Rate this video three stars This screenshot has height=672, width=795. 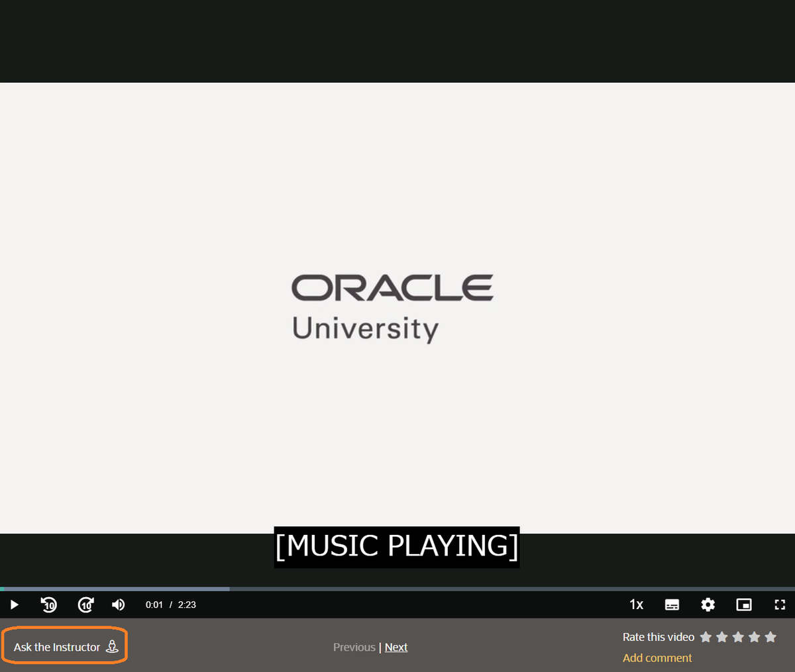pyautogui.click(x=738, y=637)
